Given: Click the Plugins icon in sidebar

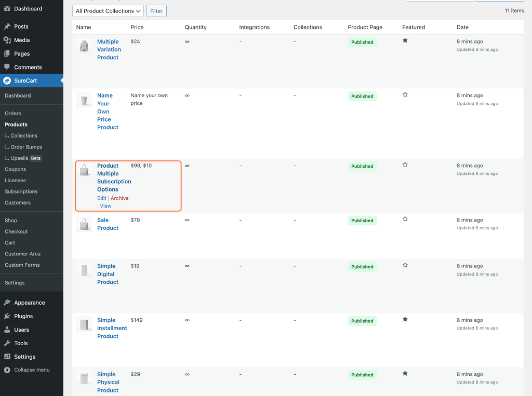Looking at the screenshot, I should (x=7, y=316).
